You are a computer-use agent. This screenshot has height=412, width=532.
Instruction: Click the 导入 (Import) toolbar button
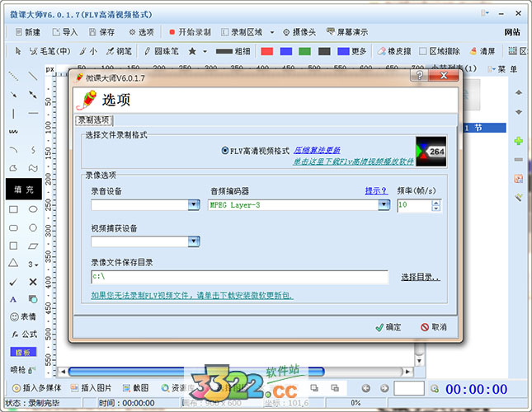65,32
